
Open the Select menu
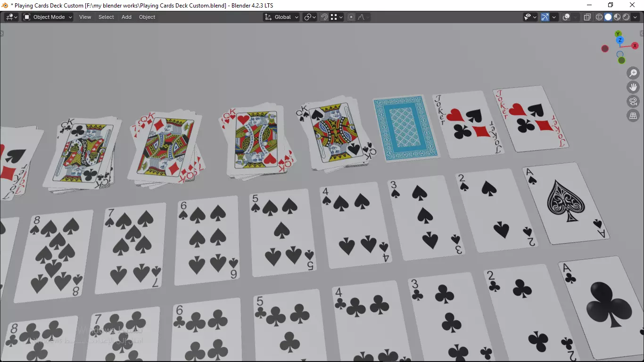[106, 17]
